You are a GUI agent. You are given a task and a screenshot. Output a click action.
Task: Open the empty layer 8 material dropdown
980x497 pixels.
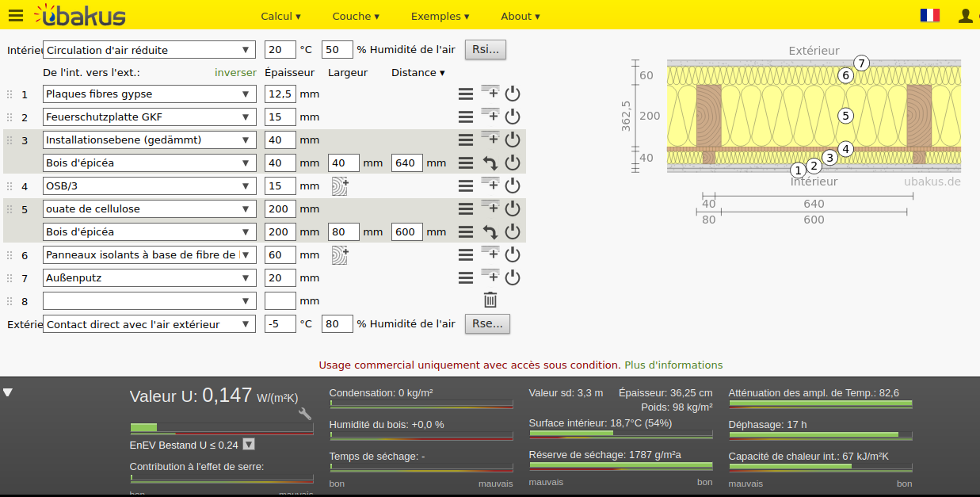click(x=150, y=300)
